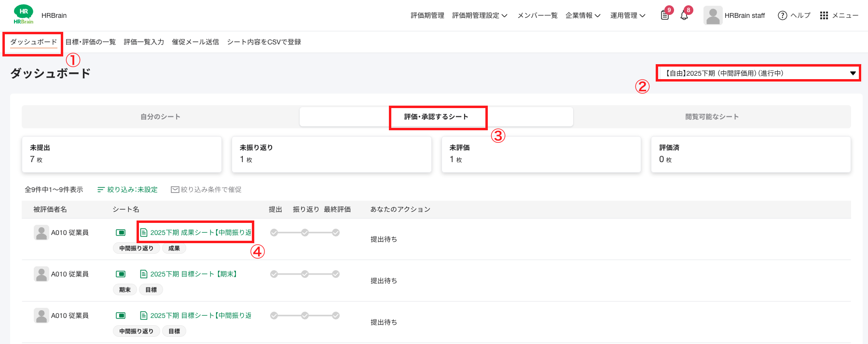Open 2025下期 目標シート【期末】 link

tap(193, 274)
